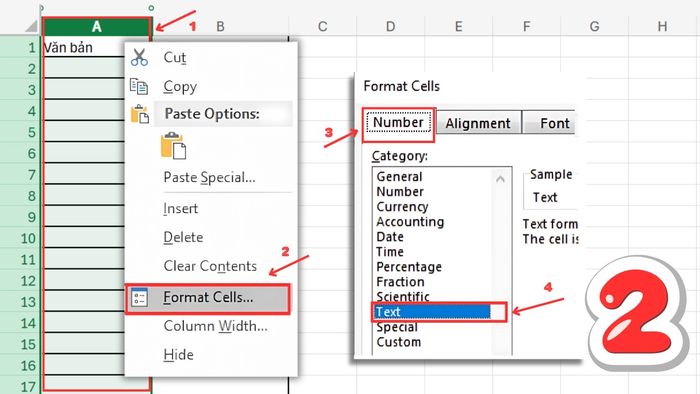Viewport: 700px width, 394px height.
Task: Click cell A1 containing Văn bản
Action: [x=83, y=48]
